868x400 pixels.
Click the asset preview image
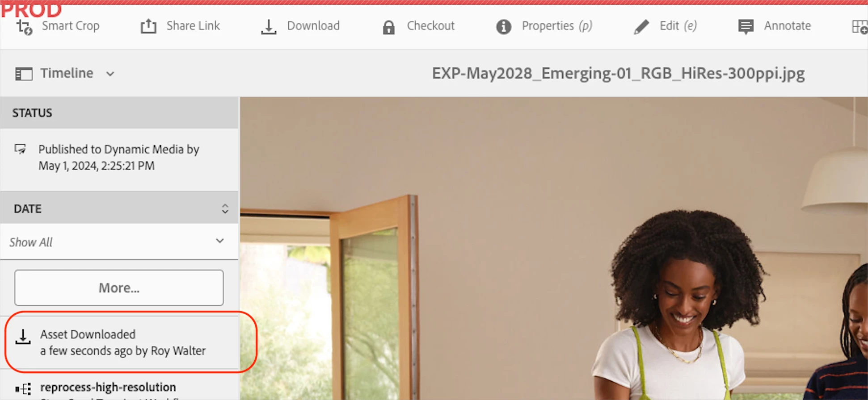point(554,248)
